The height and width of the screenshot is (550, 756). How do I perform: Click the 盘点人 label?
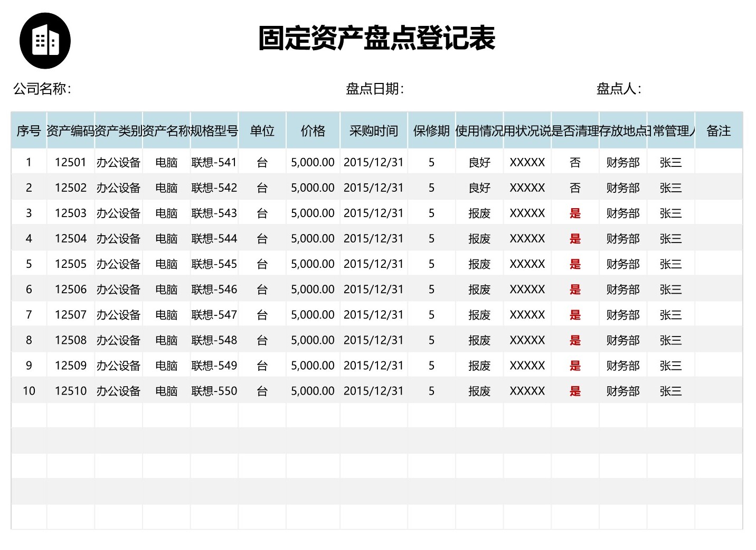tap(619, 89)
